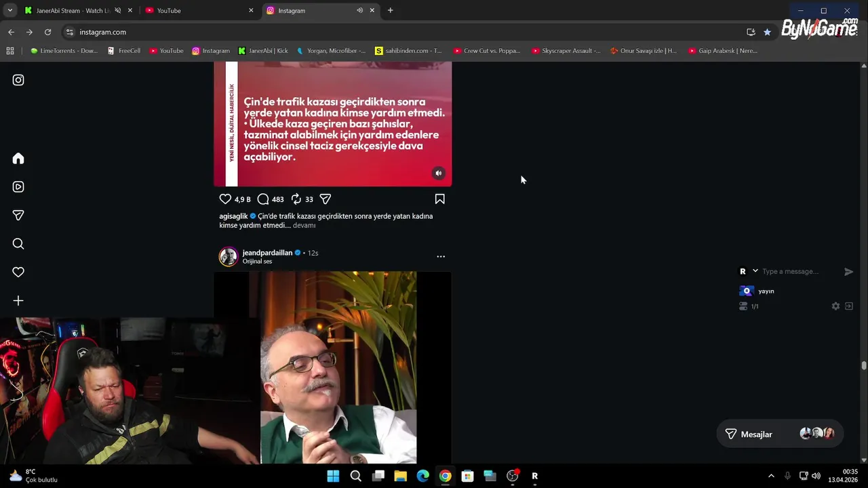Open the YouTube bookmark
The height and width of the screenshot is (488, 868).
click(x=167, y=51)
